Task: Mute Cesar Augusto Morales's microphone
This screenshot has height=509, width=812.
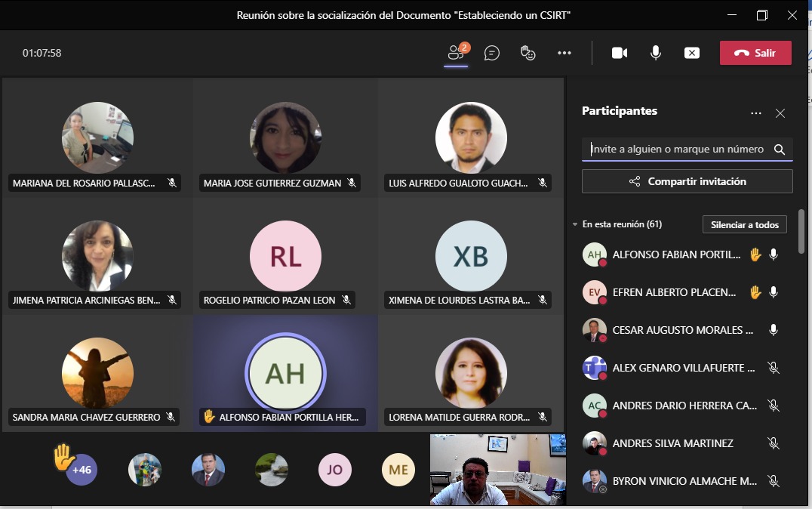Action: (x=774, y=330)
